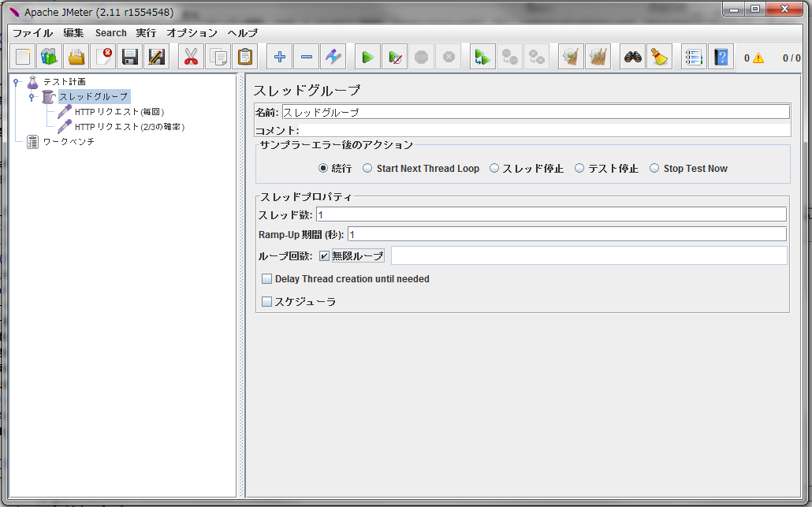Click the greyed Stop test icon
812x507 pixels.
point(422,57)
